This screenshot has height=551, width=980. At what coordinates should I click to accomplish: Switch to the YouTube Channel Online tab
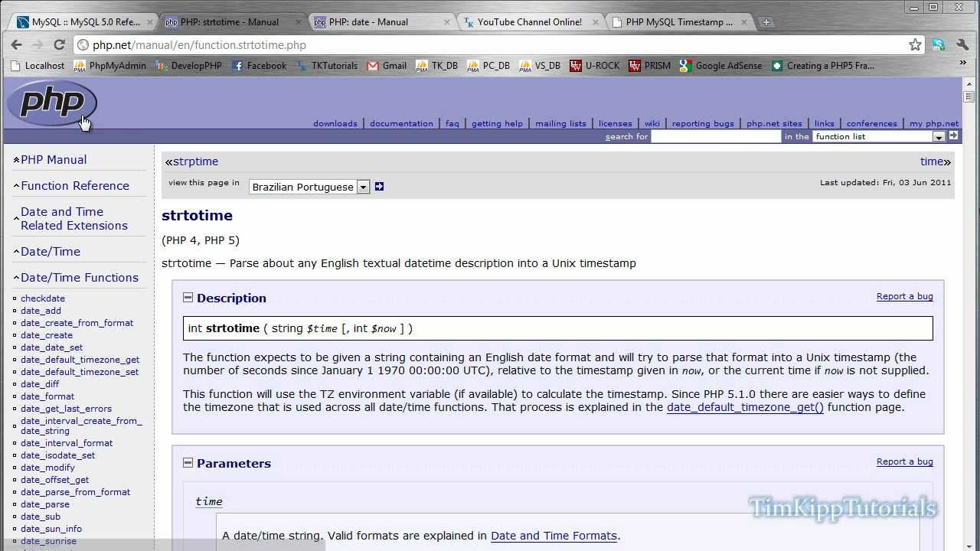coord(530,22)
